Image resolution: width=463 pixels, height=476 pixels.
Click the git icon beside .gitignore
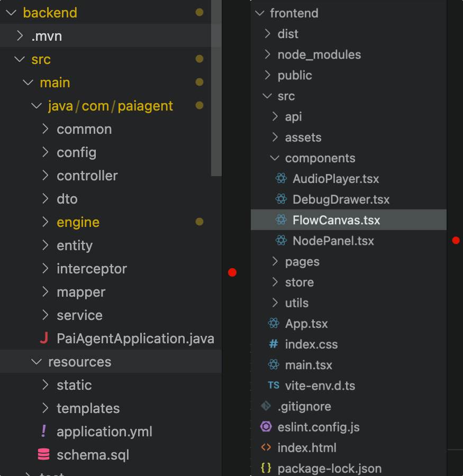[266, 406]
